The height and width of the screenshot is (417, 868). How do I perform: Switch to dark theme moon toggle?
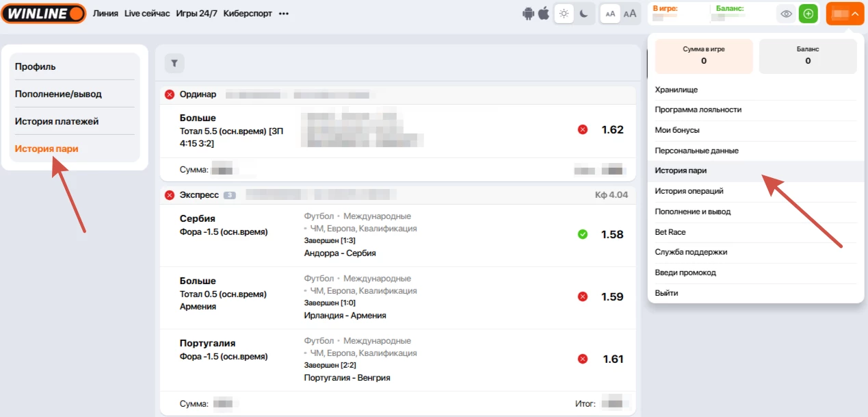click(583, 14)
